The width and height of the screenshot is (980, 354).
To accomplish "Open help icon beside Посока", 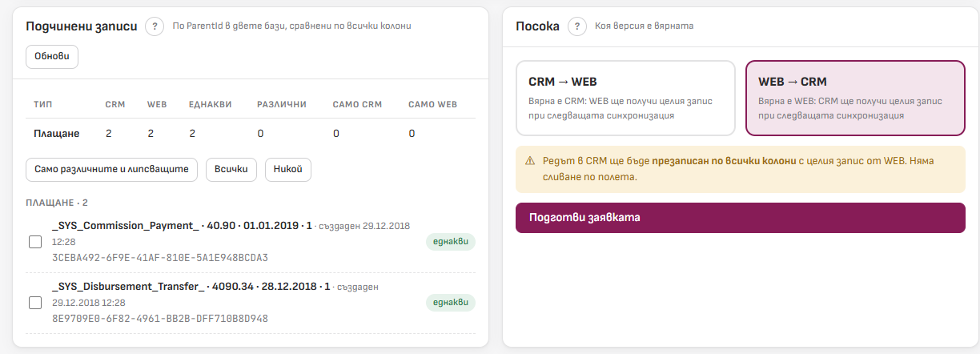I will pyautogui.click(x=577, y=26).
